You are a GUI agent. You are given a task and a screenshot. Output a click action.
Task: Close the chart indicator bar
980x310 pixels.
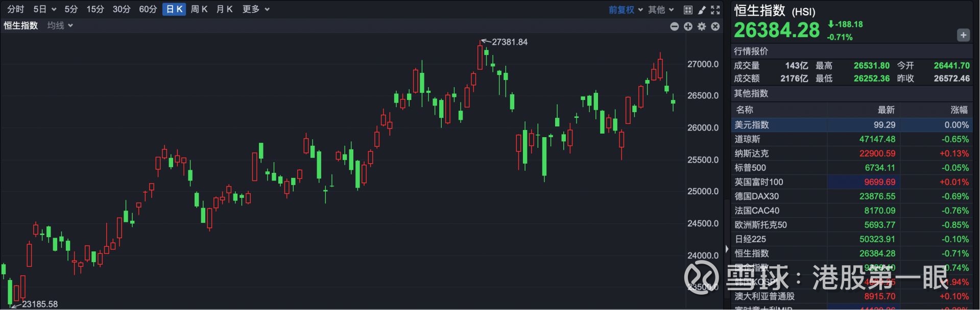tap(715, 27)
